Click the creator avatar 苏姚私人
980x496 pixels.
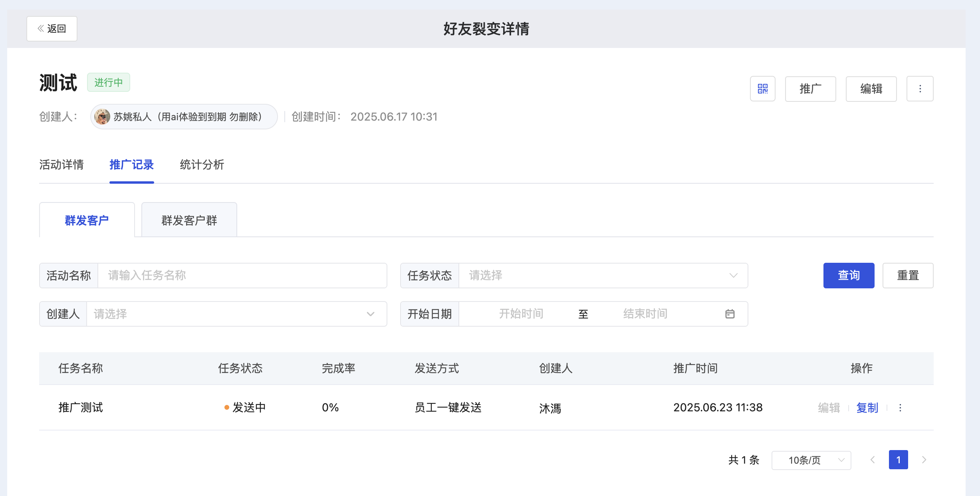(102, 117)
